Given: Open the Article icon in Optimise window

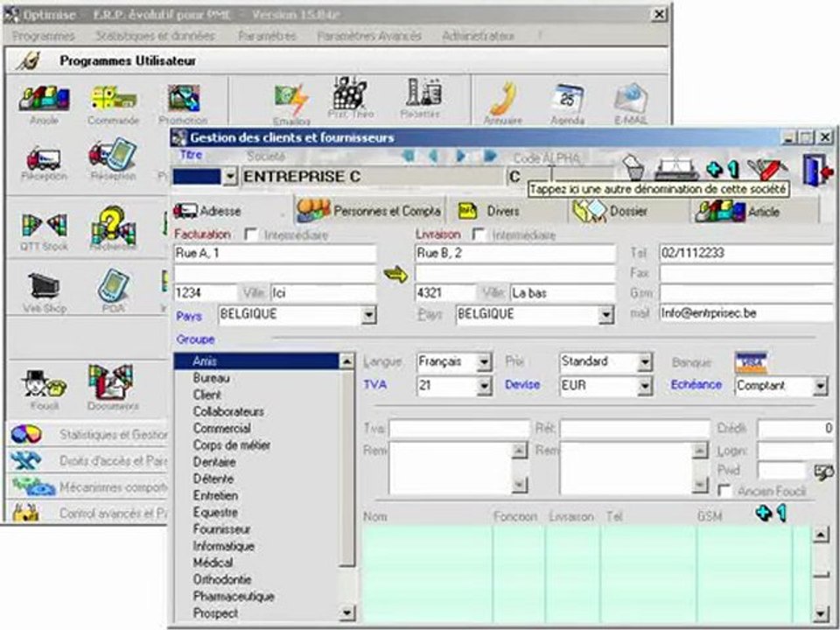Looking at the screenshot, I should coord(44,99).
